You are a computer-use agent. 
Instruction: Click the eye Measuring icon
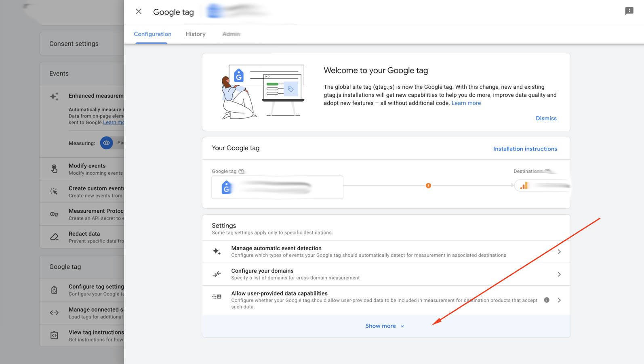[107, 143]
